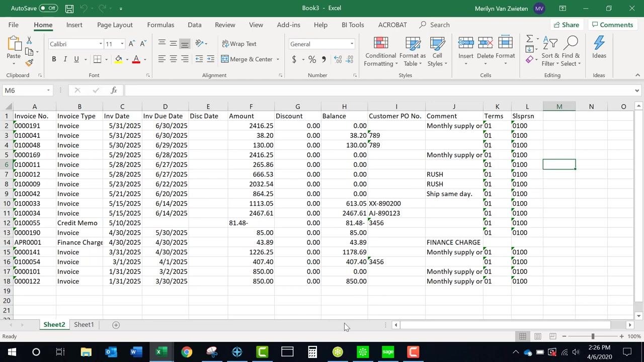Toggle Italic formatting
Viewport: 644px width, 362px height.
pyautogui.click(x=65, y=59)
